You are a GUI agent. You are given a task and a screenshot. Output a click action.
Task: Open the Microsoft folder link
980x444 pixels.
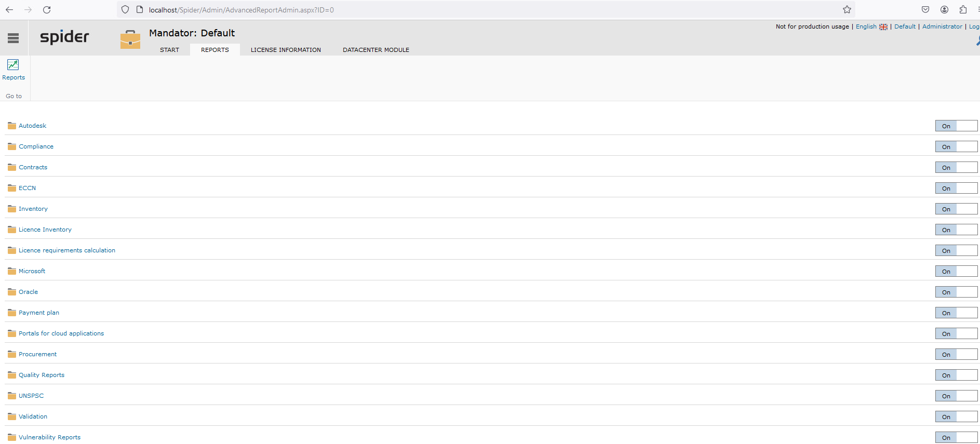tap(32, 271)
